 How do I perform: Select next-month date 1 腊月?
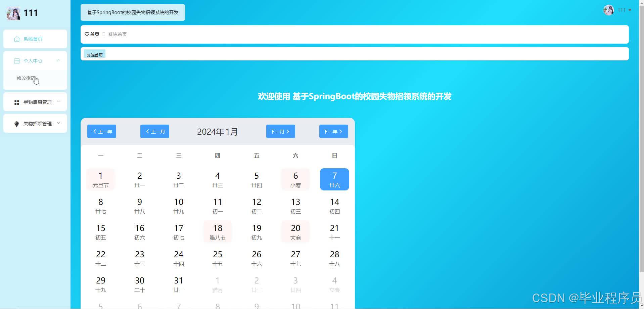218,284
